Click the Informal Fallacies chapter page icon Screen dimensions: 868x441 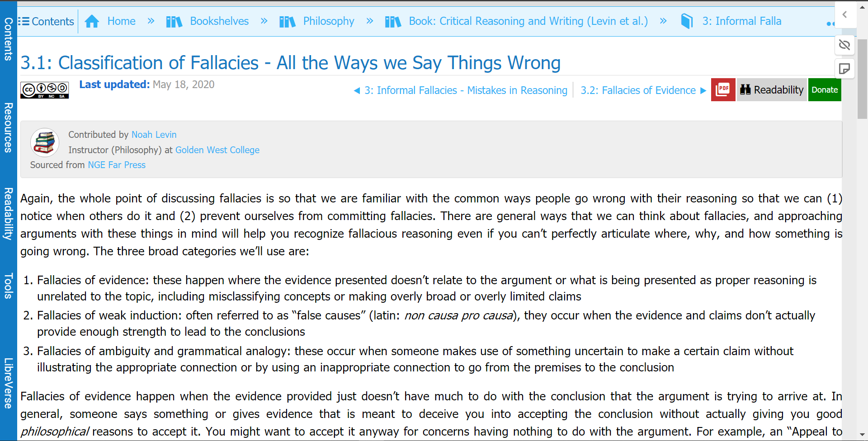click(x=687, y=21)
